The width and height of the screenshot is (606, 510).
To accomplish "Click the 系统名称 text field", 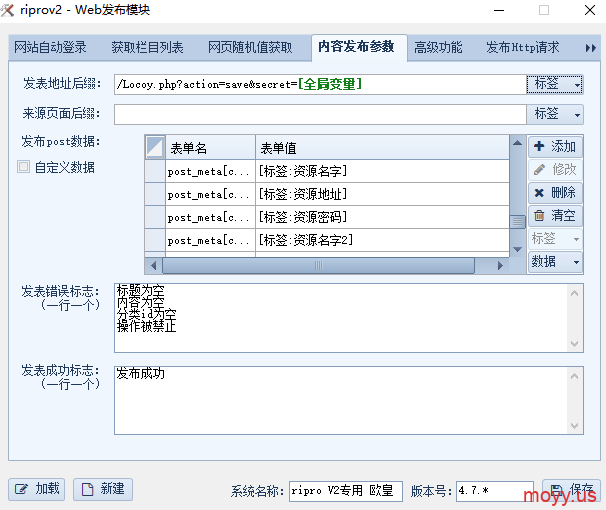I will pos(346,491).
